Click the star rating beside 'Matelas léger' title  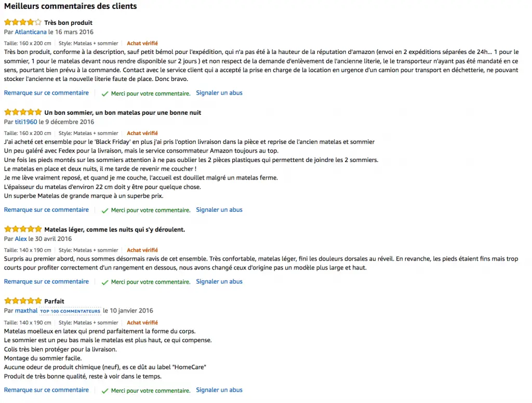click(23, 230)
